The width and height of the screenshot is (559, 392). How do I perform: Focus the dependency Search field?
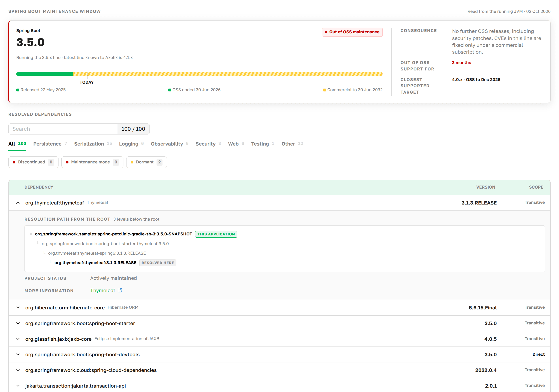(63, 129)
